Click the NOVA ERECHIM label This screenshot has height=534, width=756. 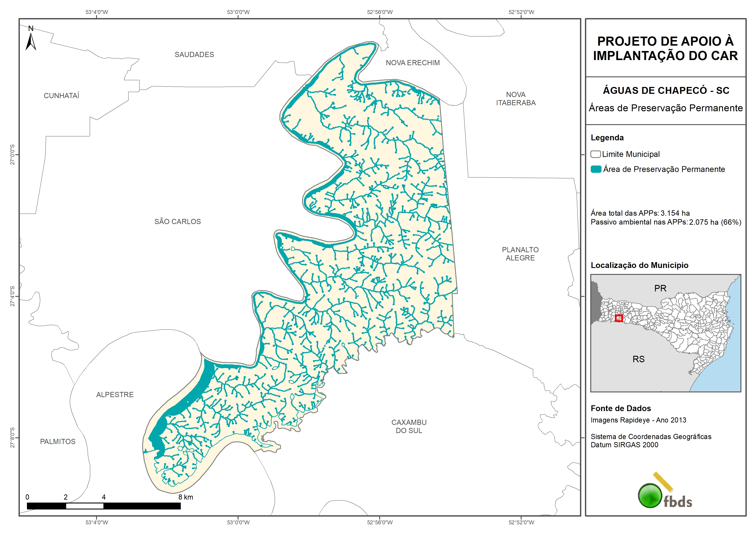pos(413,63)
